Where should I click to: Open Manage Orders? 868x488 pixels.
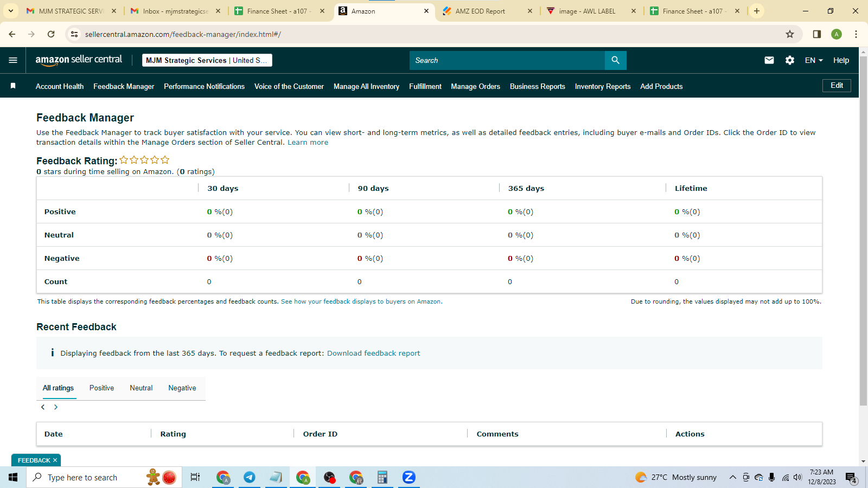click(x=475, y=86)
